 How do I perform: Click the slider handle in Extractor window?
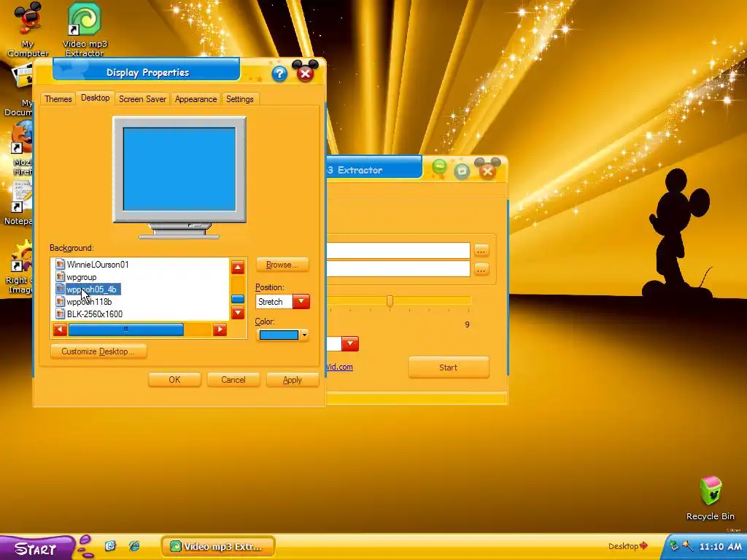(390, 300)
